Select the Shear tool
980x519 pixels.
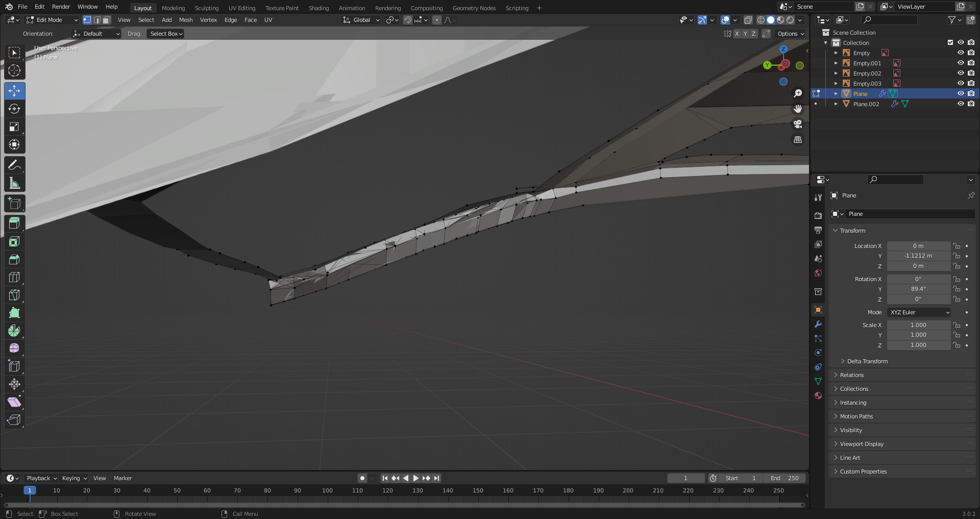click(x=14, y=402)
